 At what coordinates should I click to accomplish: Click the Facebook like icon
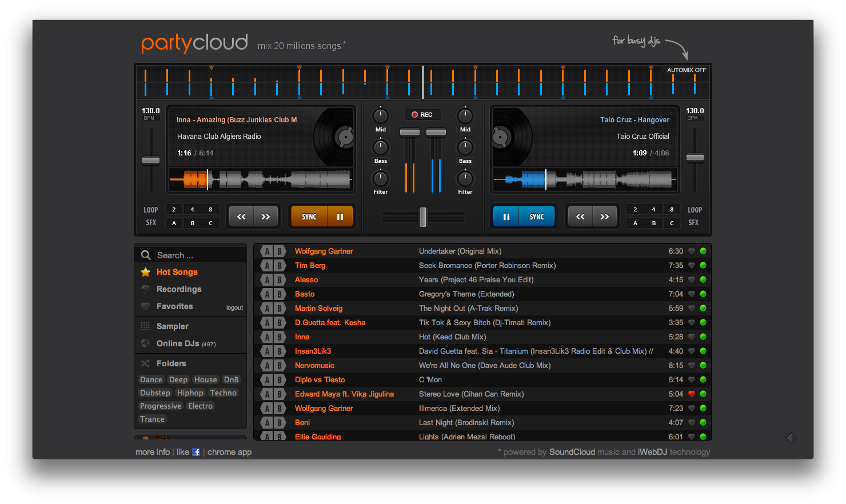(196, 452)
